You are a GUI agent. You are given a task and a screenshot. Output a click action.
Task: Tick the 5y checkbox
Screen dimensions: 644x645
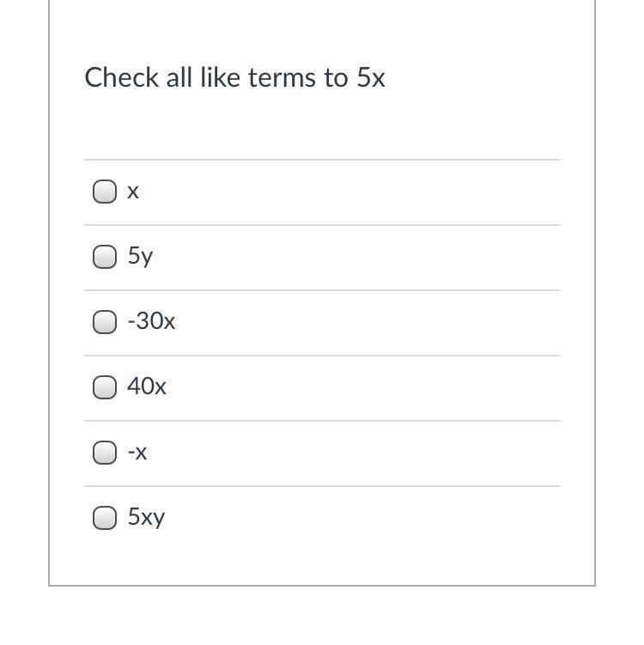click(x=105, y=257)
